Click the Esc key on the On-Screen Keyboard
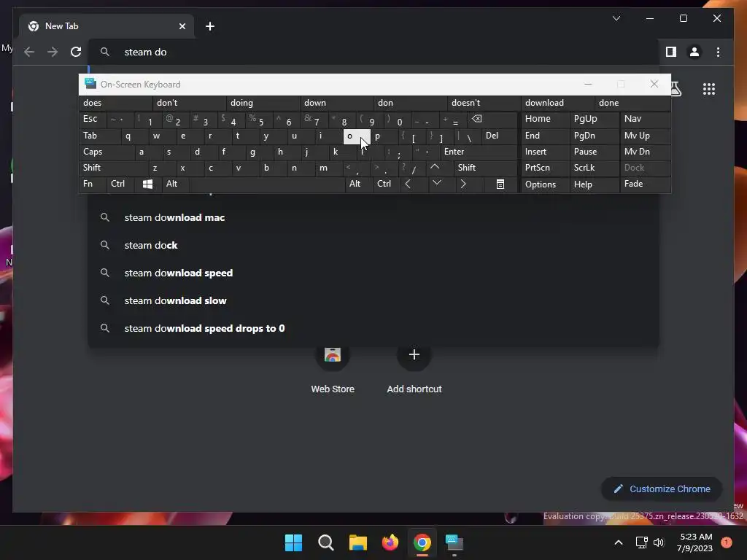Screen dimensions: 747x560 pos(93,119)
